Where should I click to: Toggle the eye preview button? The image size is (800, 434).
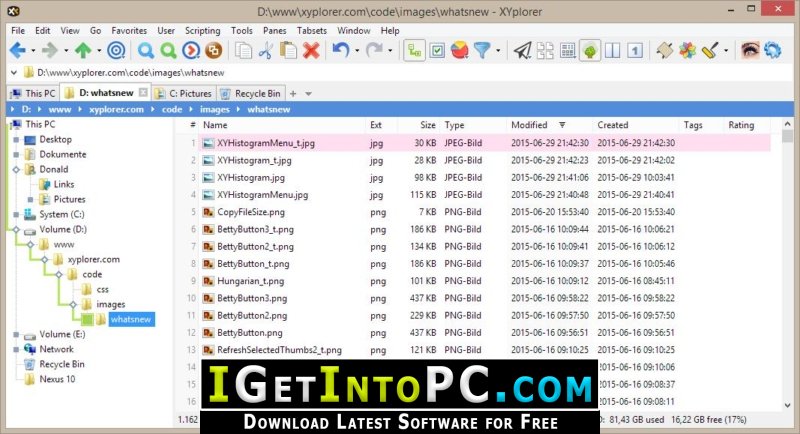[750, 50]
